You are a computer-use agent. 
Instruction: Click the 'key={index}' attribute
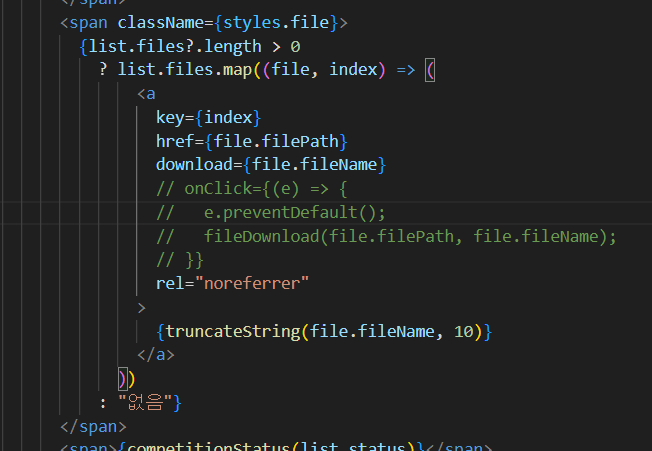208,118
